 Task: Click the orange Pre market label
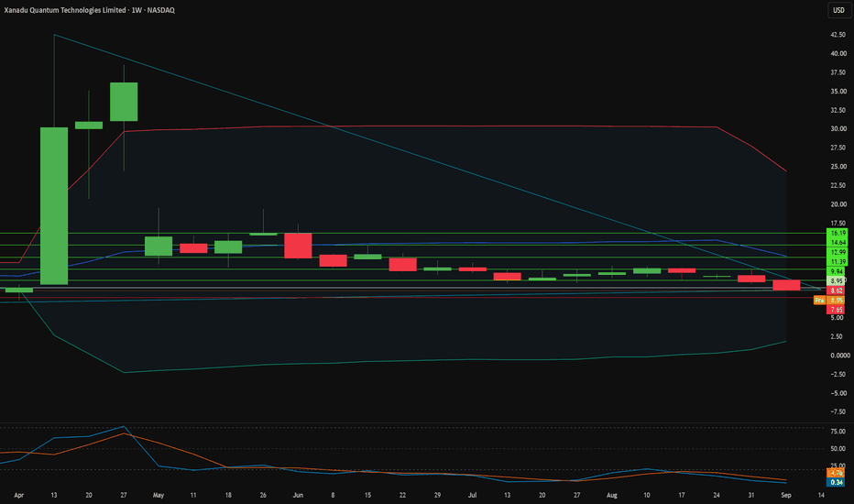click(820, 301)
